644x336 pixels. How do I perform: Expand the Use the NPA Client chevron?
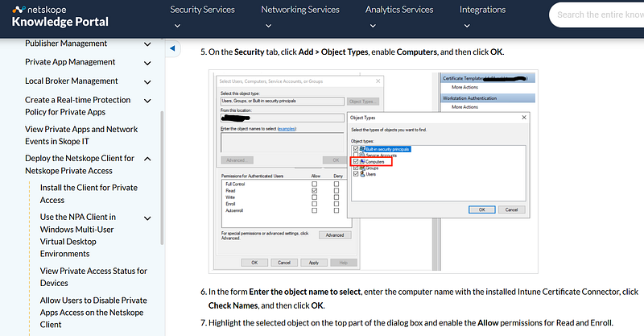[x=147, y=218]
